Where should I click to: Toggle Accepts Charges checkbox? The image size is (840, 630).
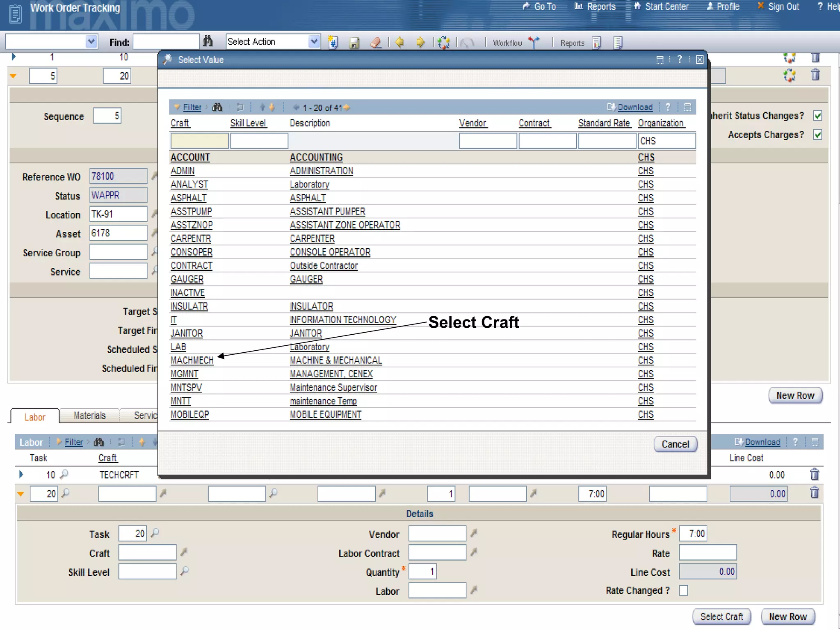click(x=818, y=135)
